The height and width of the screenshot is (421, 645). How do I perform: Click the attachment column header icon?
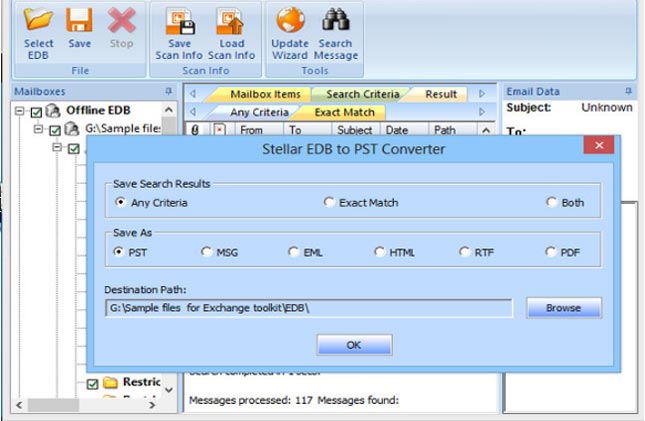coord(195,130)
